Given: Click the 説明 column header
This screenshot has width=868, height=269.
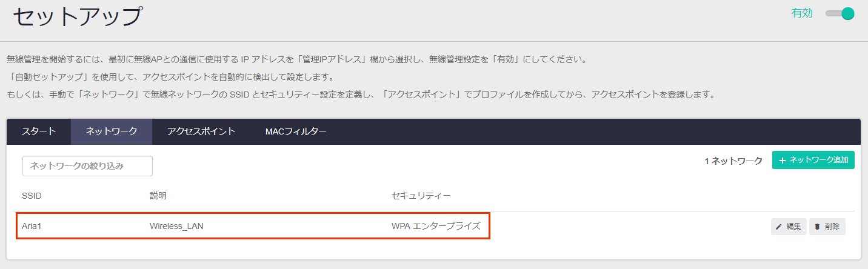Looking at the screenshot, I should 158,196.
